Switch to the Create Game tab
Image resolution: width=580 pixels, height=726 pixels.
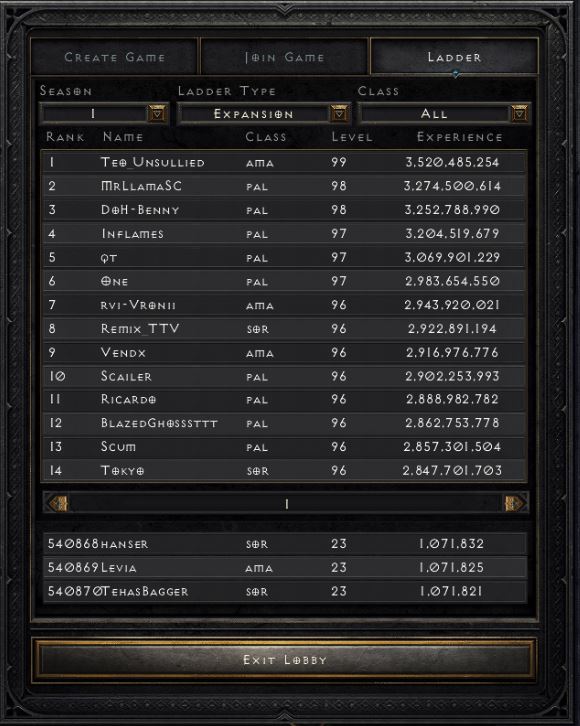pyautogui.click(x=114, y=57)
